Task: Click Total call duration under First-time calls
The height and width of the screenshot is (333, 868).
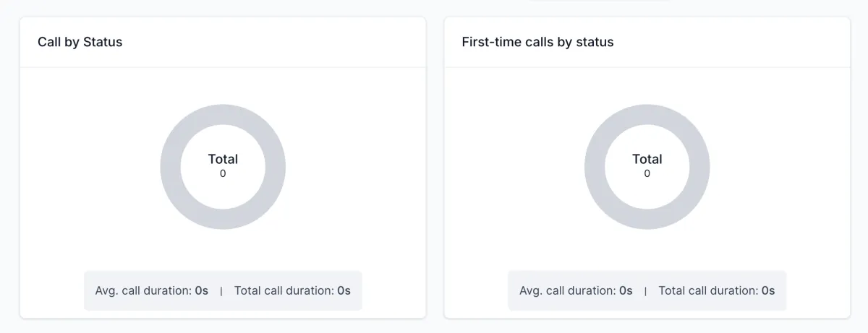Action: 708,290
